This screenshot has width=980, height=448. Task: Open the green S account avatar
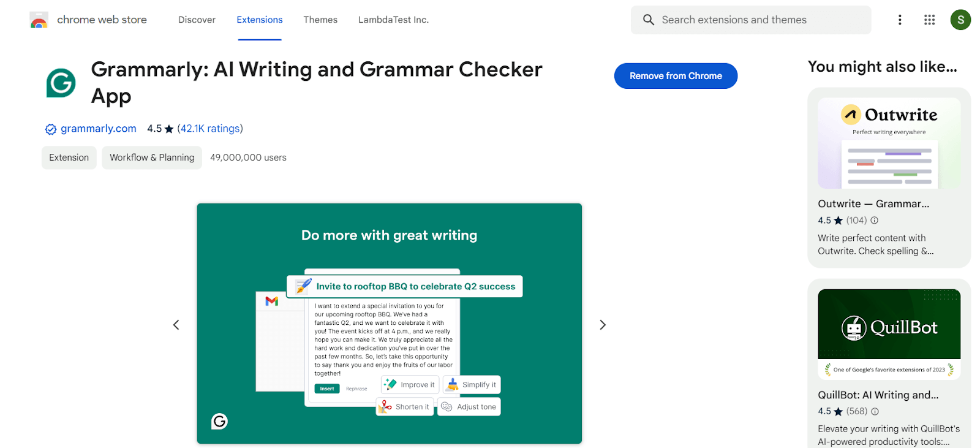click(960, 20)
